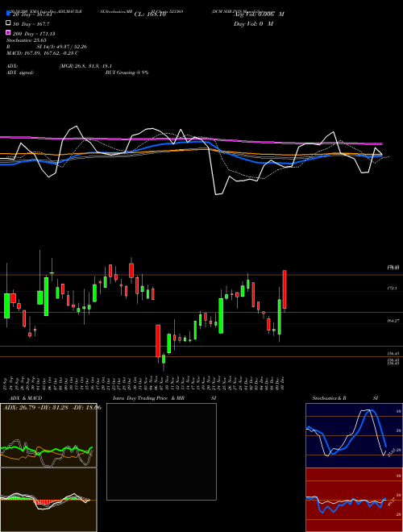Viewport: 403px width, 532px height.
Task: Click the blue 20 Day EMA legend swatch
Action: click(8, 13)
